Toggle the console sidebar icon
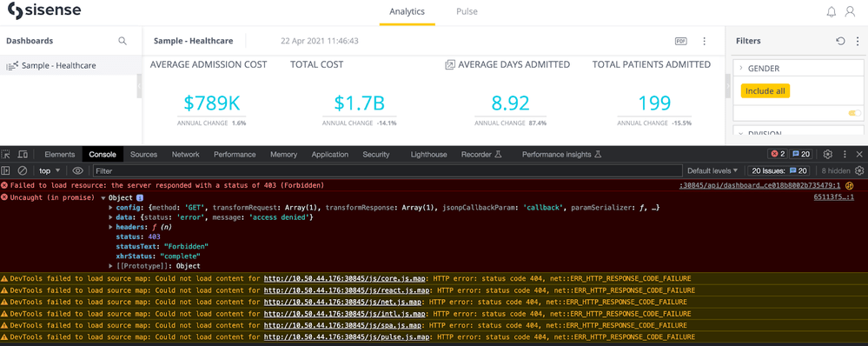The height and width of the screenshot is (346, 868). coord(6,171)
